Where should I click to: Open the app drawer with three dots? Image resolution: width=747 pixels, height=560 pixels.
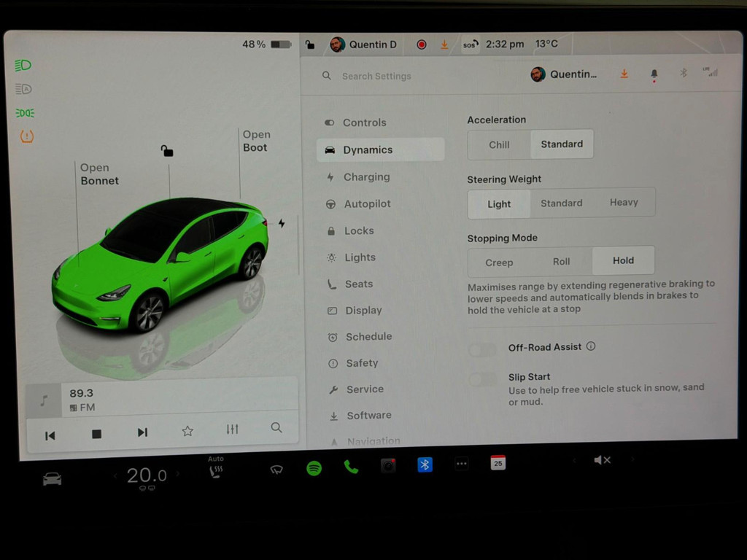pyautogui.click(x=462, y=464)
